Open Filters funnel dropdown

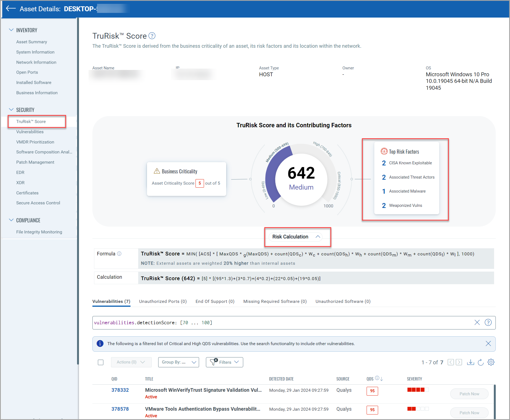pyautogui.click(x=225, y=362)
